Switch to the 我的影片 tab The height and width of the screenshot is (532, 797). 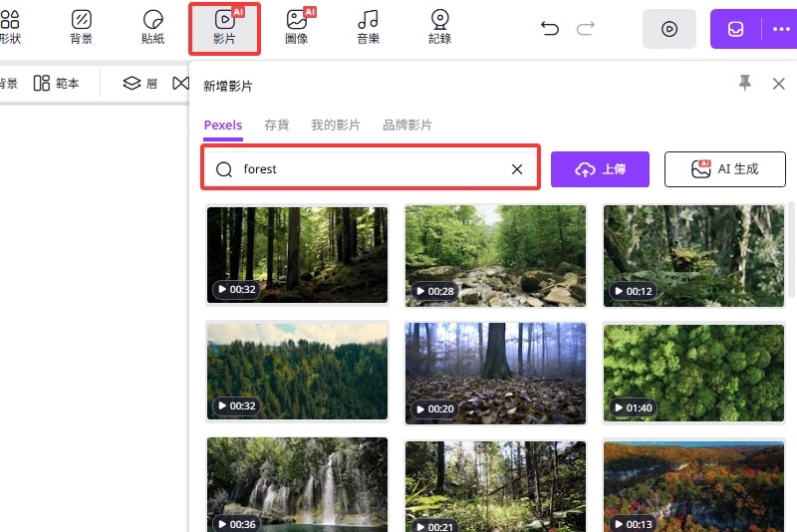[336, 125]
